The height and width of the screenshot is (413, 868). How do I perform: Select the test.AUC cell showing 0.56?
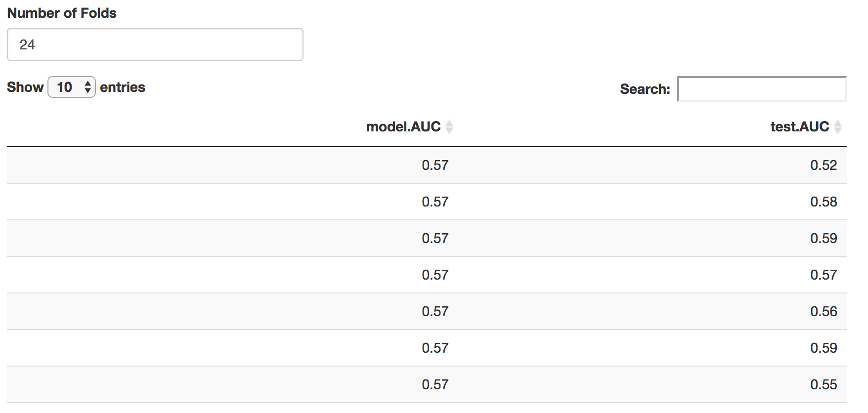click(823, 311)
